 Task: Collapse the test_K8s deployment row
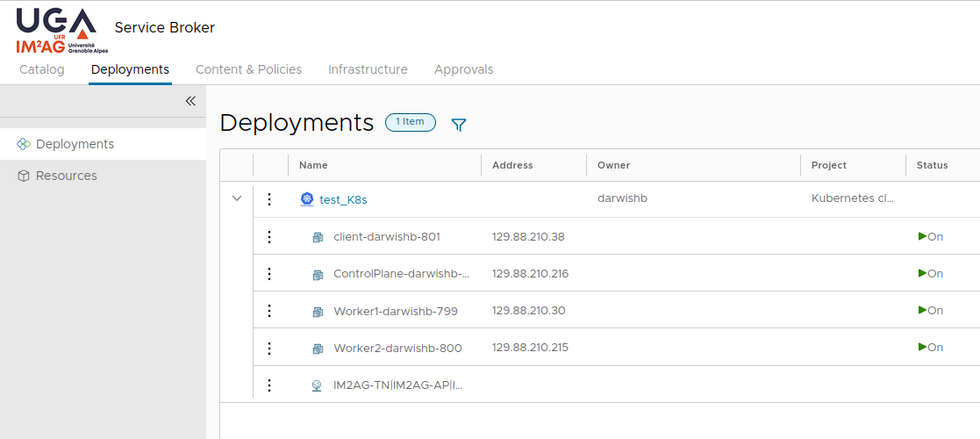[236, 199]
